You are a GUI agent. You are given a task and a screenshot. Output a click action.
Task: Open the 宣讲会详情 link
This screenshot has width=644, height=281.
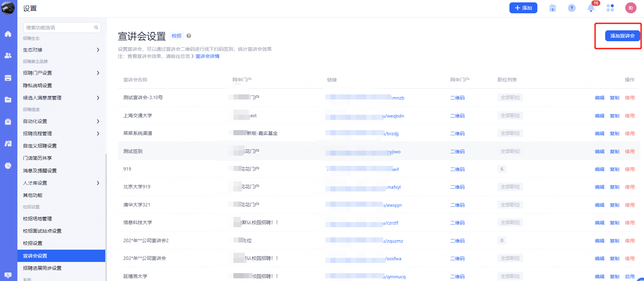tap(208, 56)
